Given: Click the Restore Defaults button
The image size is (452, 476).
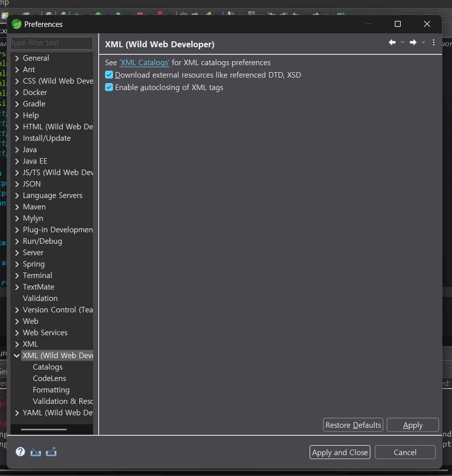Looking at the screenshot, I should [x=353, y=425].
